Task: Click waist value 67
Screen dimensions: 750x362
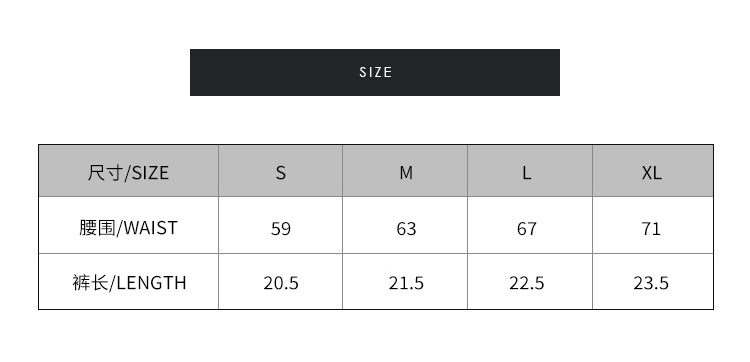Action: click(527, 229)
